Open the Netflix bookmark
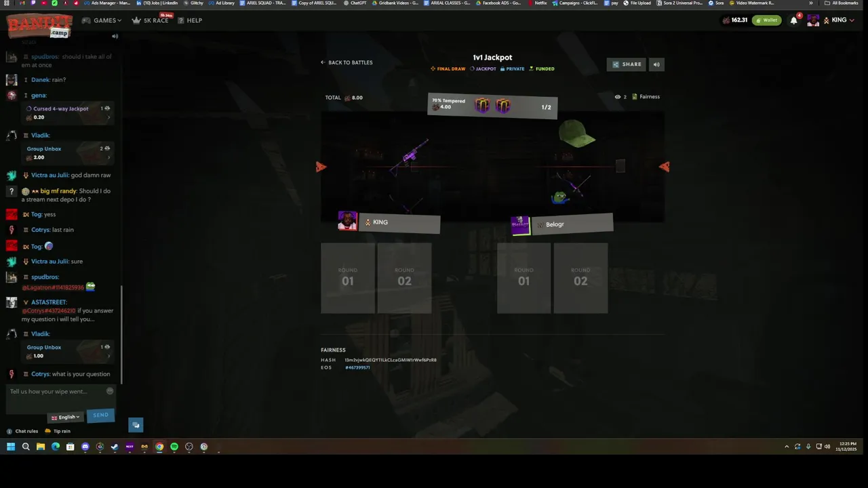Viewport: 868px width, 488px height. 537,3
